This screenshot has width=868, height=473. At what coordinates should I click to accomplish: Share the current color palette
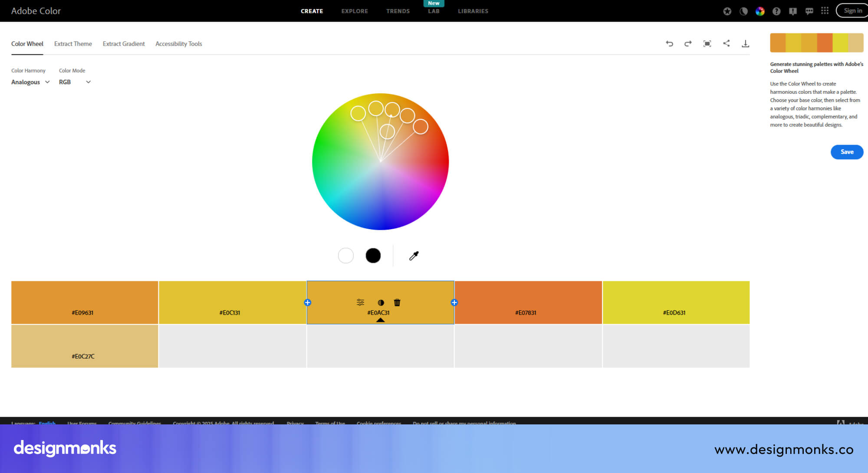(727, 43)
